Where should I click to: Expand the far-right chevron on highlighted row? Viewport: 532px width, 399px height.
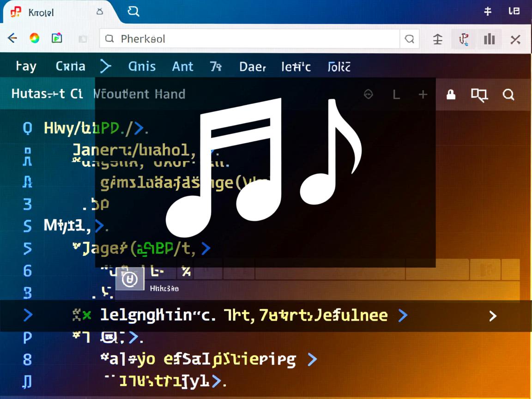[493, 316]
